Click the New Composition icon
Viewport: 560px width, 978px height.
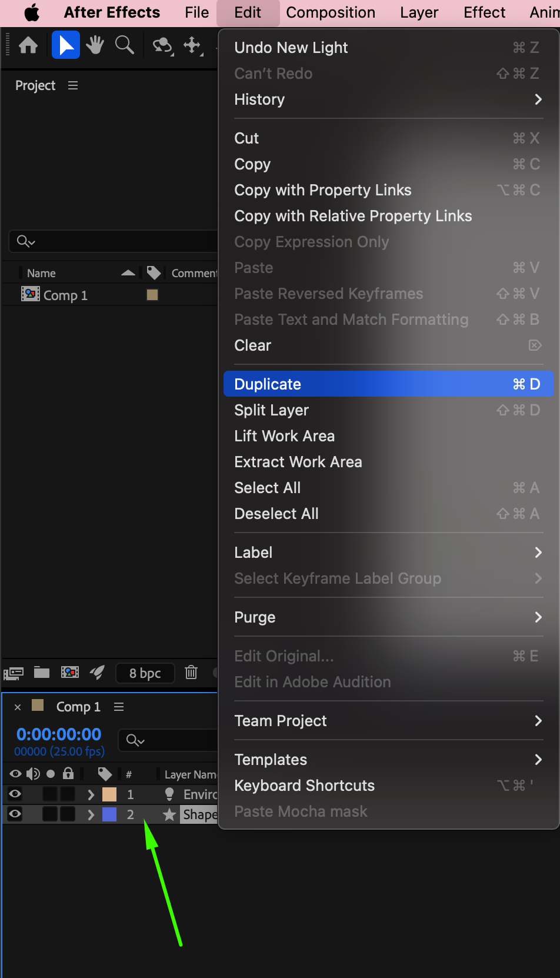coord(70,673)
